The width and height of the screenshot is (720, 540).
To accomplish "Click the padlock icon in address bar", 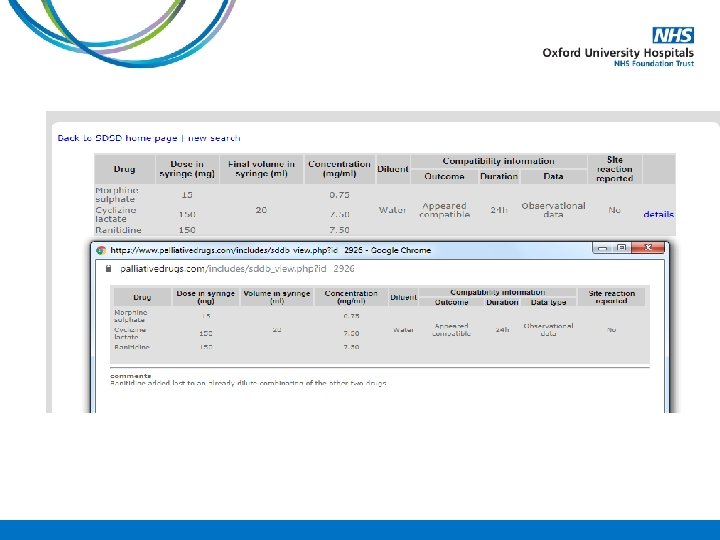I will 108,269.
